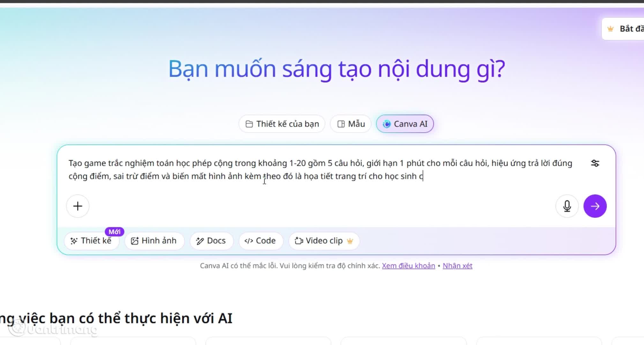The width and height of the screenshot is (644, 345).
Task: Click the việc bạn có thể thực hiện với AI heading
Action: 116,318
